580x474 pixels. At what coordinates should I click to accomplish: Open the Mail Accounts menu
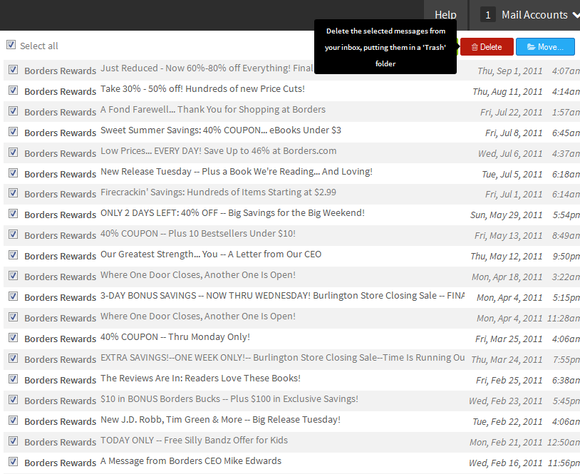[x=534, y=15]
